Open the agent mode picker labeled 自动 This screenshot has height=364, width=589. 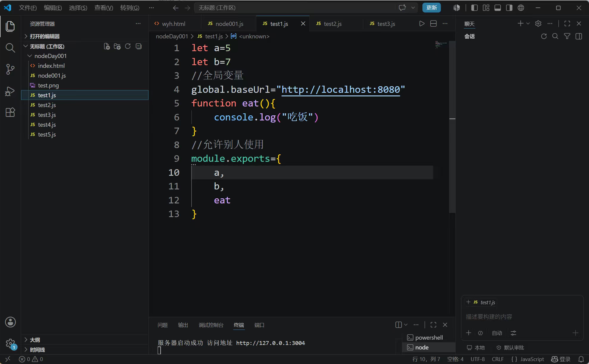coord(497,333)
